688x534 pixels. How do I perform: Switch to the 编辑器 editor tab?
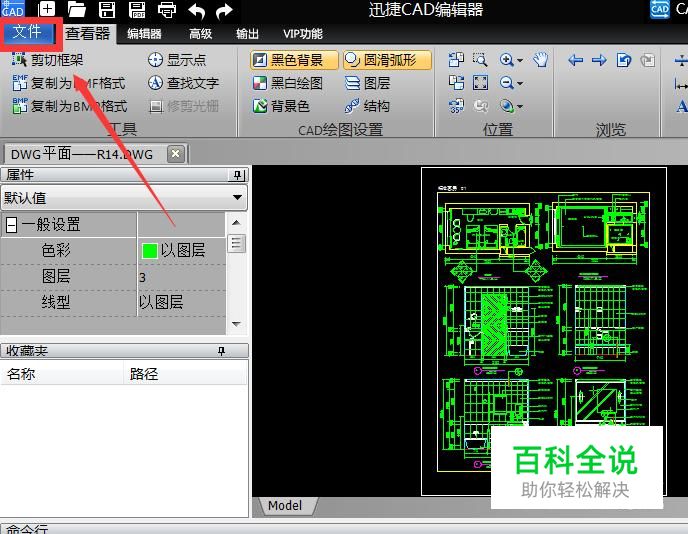[144, 34]
